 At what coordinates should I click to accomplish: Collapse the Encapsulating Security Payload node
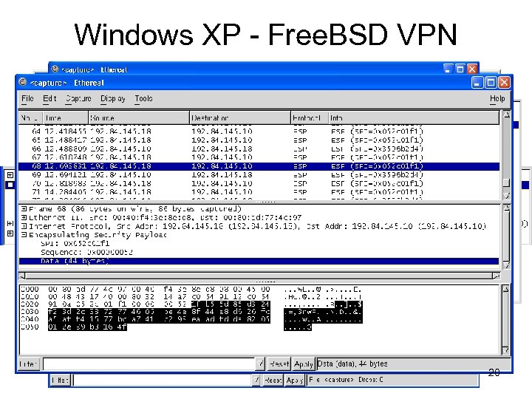click(x=24, y=235)
